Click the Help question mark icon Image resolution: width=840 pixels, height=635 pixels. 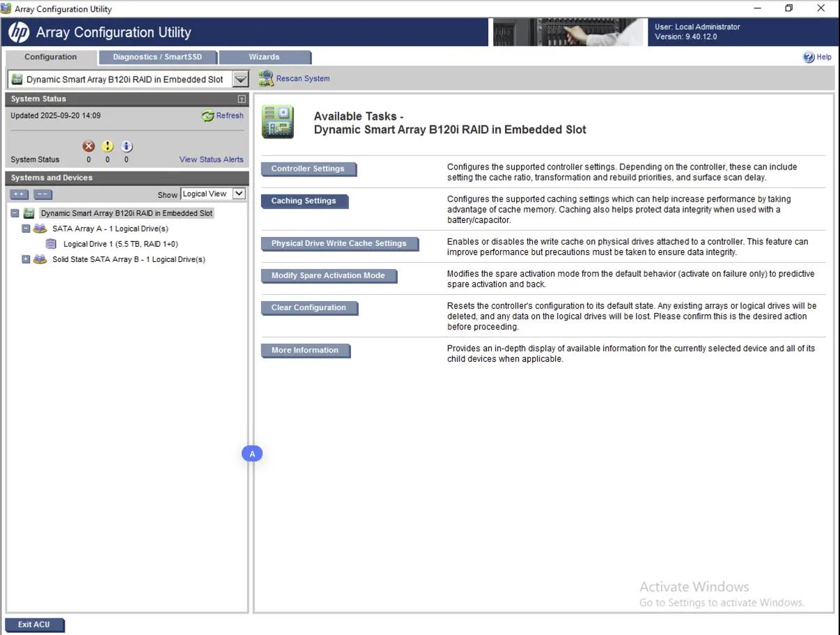click(808, 57)
